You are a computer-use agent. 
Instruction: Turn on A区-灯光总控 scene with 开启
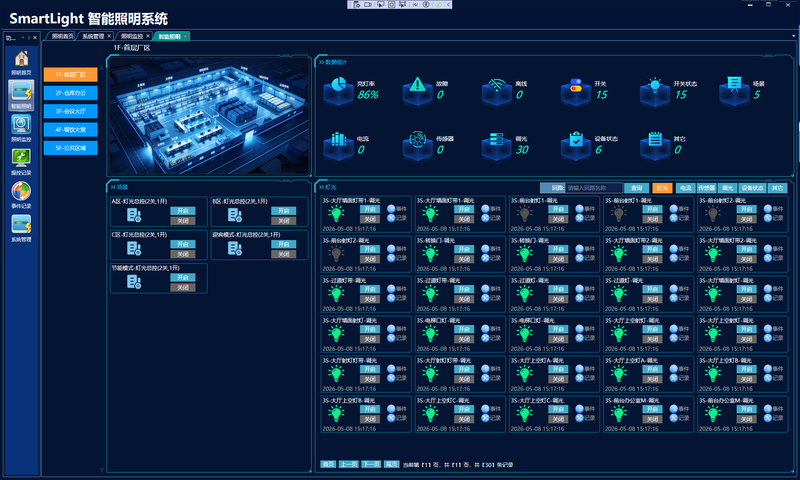183,211
